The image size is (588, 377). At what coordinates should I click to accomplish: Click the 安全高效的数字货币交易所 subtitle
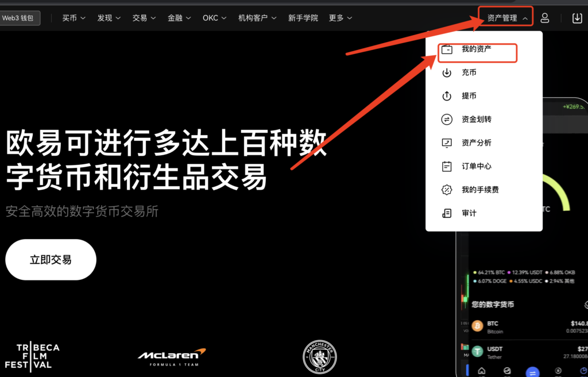coord(82,211)
